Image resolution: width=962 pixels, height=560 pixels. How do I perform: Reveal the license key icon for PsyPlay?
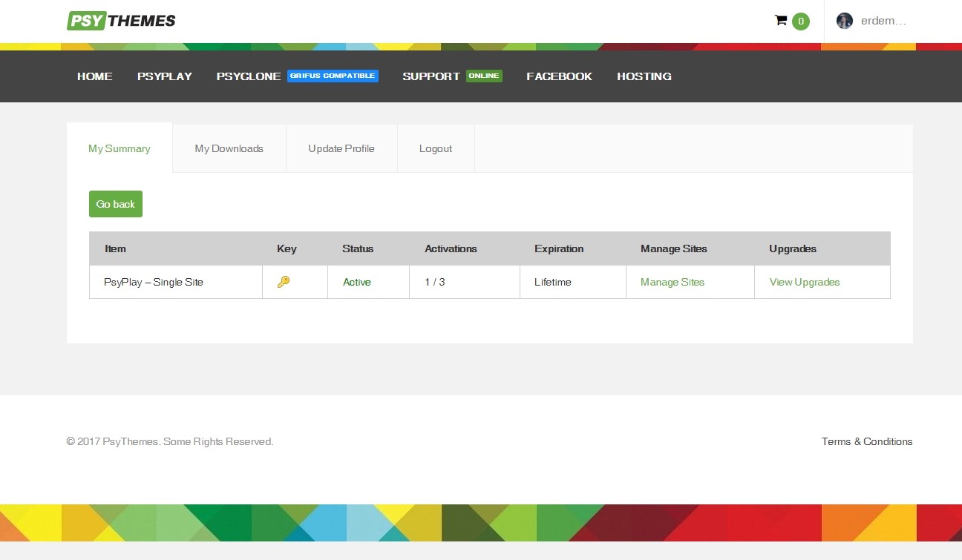pos(283,282)
